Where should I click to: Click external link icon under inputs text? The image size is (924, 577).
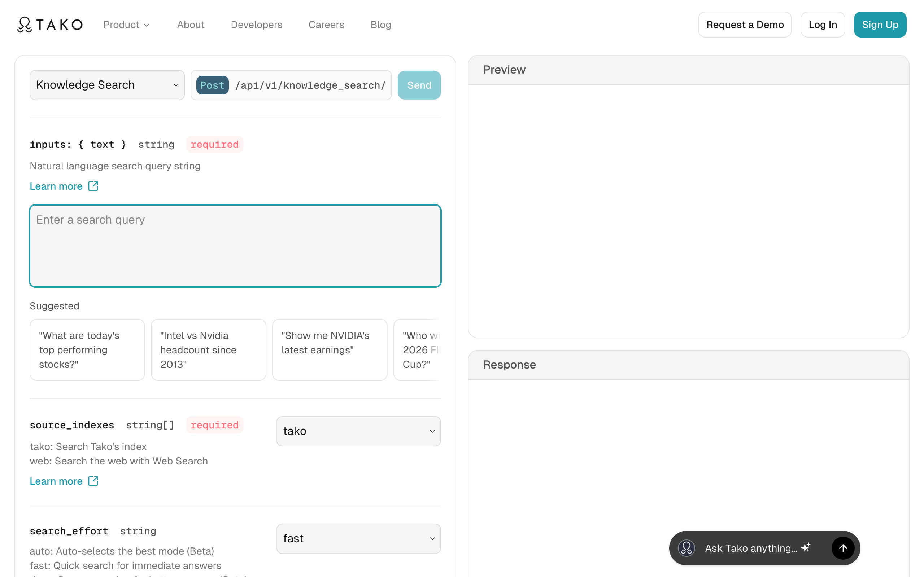pyautogui.click(x=93, y=186)
